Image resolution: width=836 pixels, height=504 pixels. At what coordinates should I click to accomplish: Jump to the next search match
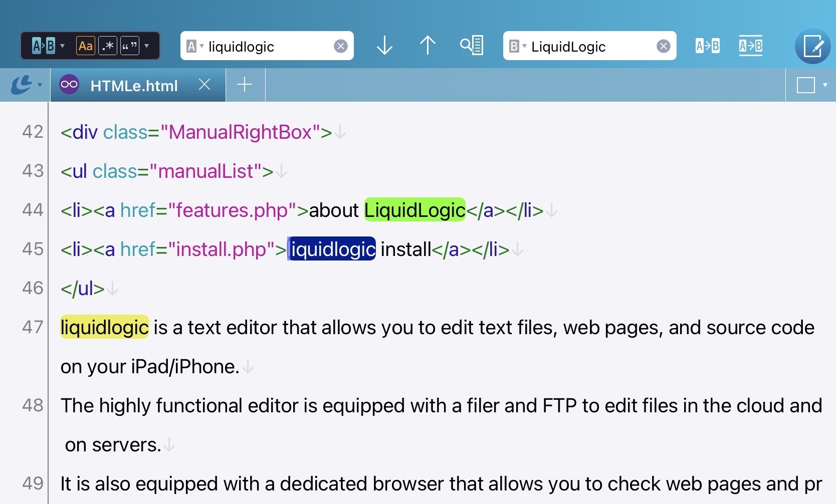pyautogui.click(x=384, y=46)
